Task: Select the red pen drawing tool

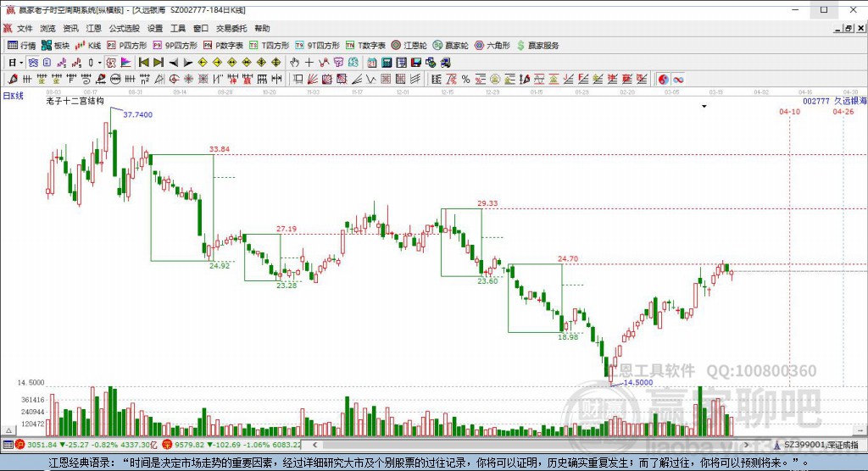Action: point(13,79)
